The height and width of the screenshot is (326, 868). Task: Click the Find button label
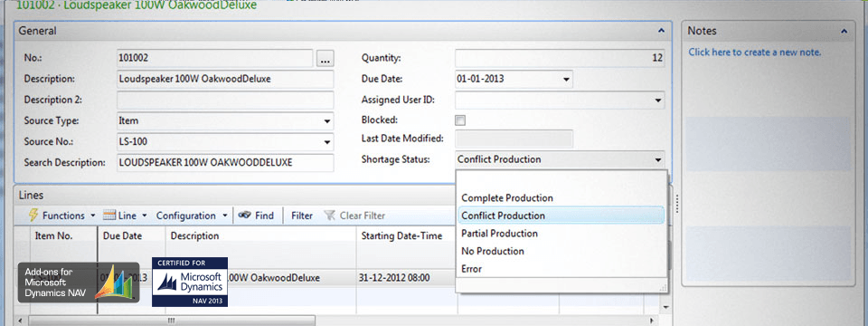(264, 216)
